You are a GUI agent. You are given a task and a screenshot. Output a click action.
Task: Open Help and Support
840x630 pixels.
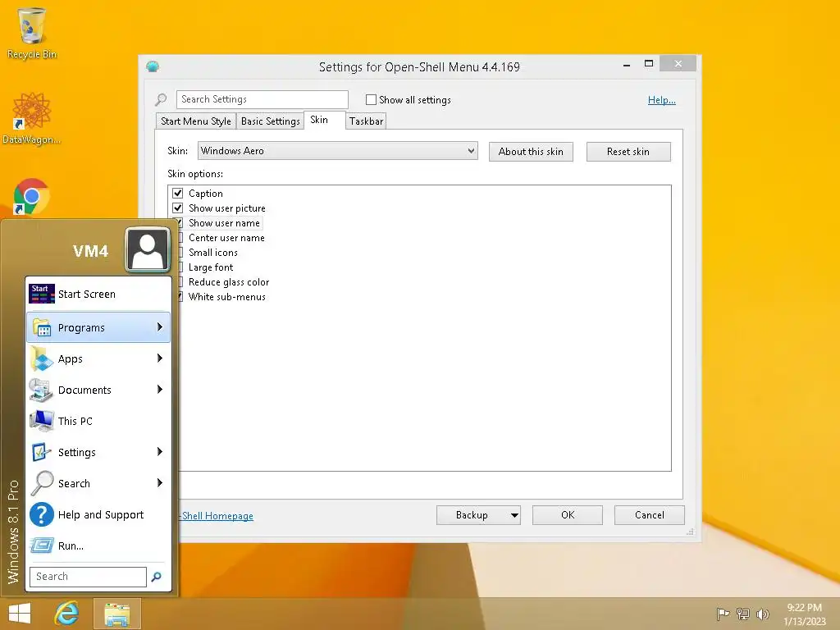coord(98,515)
